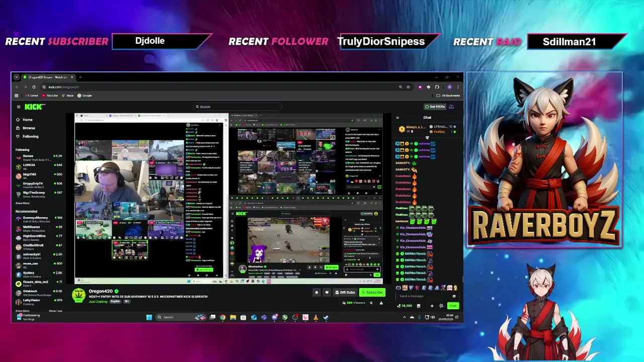Open the HighScoreWins recommended channel
This screenshot has width=644, height=362.
[39, 237]
